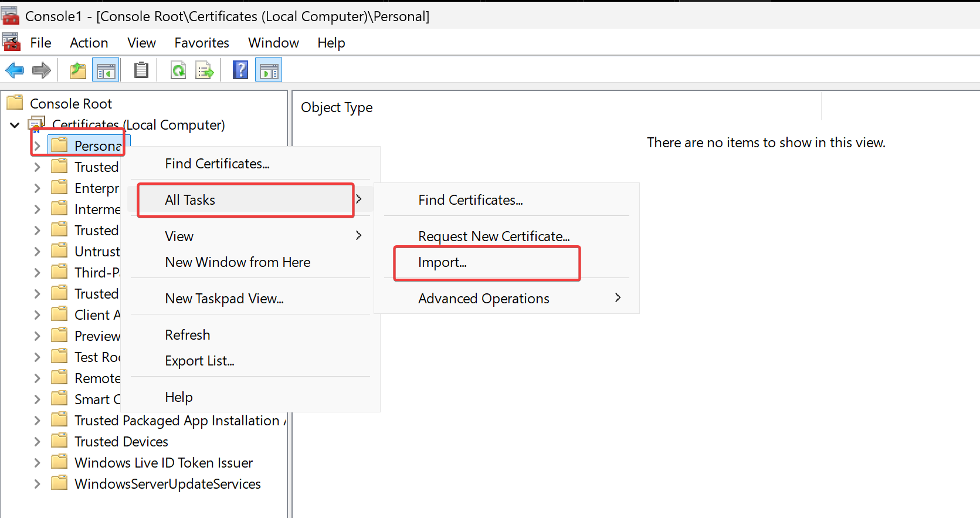Open the Action menu in menu bar
Screen dimensions: 980x518
(x=89, y=43)
